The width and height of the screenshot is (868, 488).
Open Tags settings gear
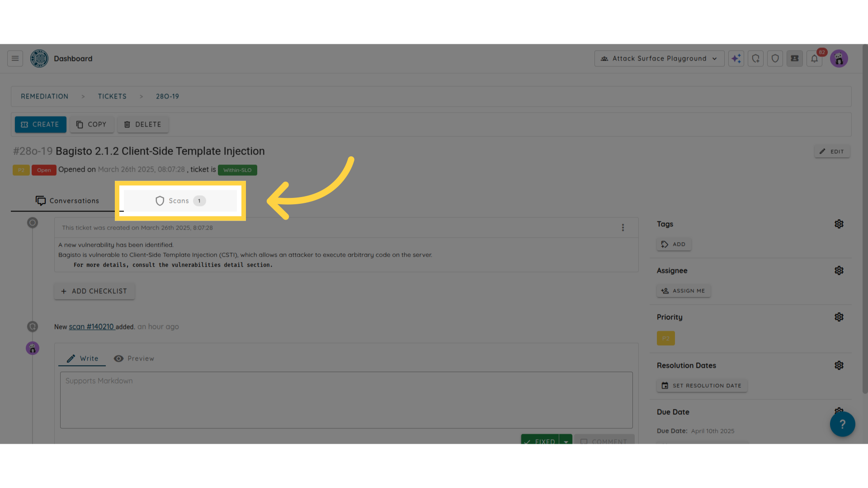tap(839, 224)
